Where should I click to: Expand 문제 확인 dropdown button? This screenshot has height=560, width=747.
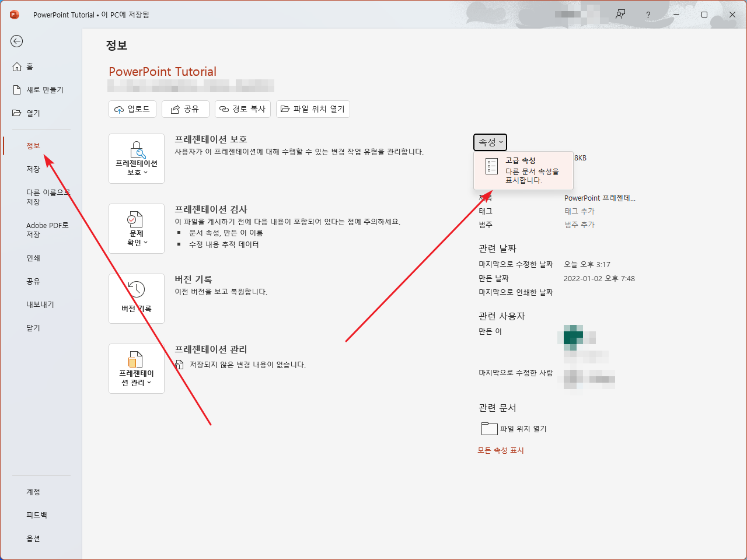click(x=137, y=229)
